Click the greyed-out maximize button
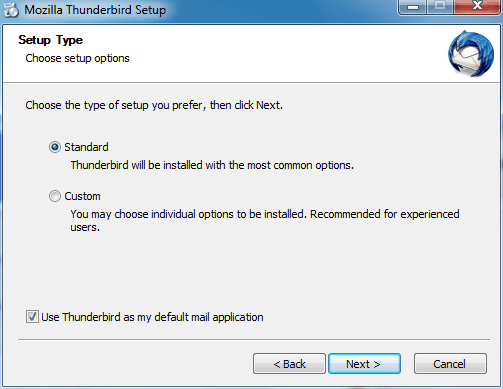The height and width of the screenshot is (389, 503). click(440, 6)
